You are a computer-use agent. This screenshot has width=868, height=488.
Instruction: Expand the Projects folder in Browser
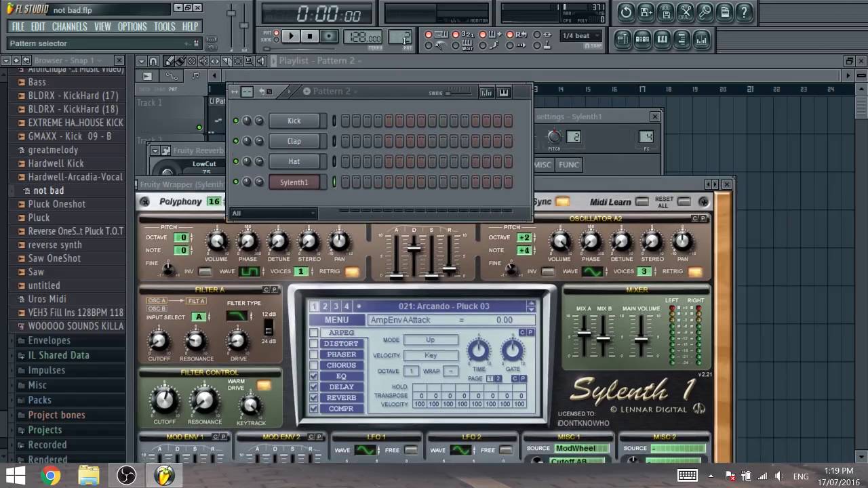coord(45,430)
